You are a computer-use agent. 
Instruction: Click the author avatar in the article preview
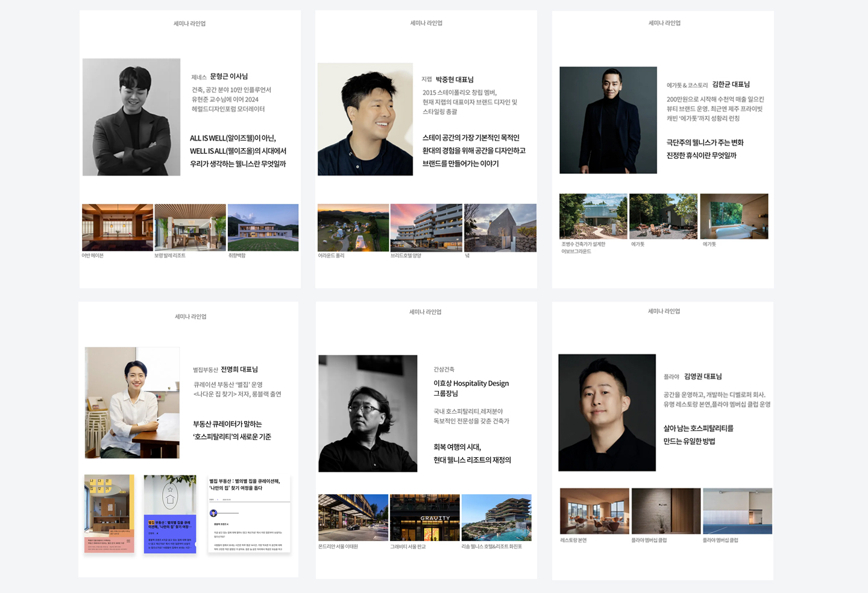coord(213,513)
